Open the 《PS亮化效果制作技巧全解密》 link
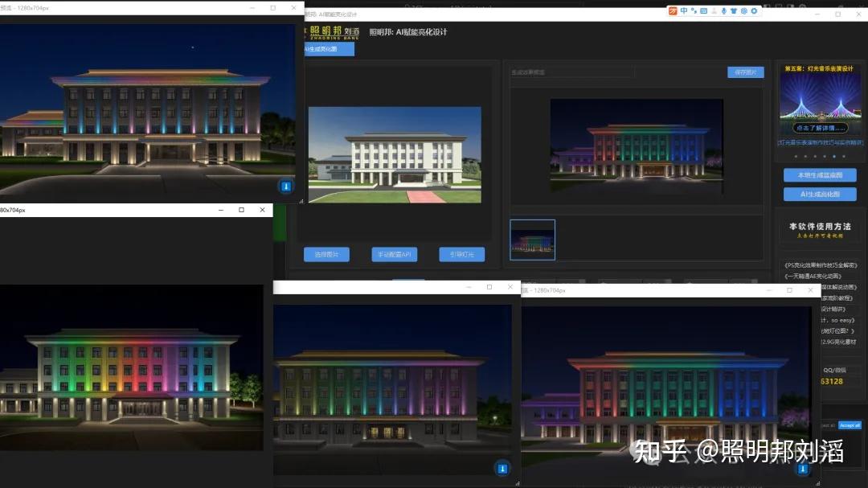Image resolution: width=868 pixels, height=488 pixels. pyautogui.click(x=821, y=265)
